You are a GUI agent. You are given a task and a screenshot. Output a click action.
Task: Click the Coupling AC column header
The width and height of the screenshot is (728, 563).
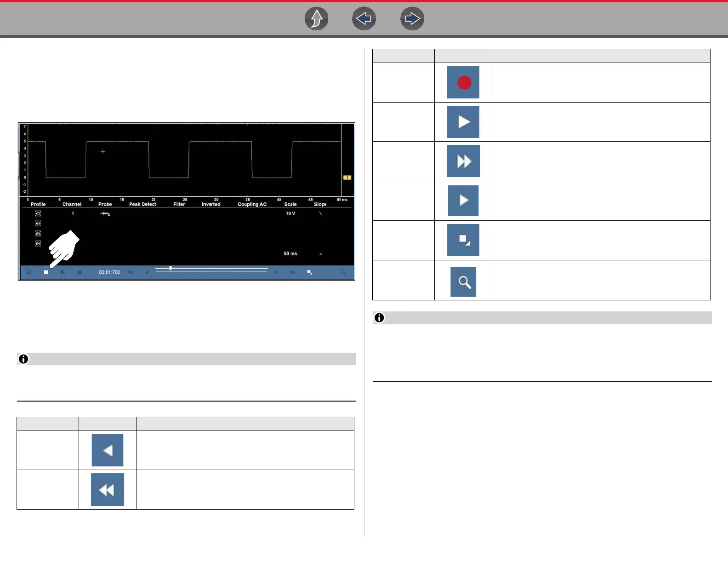(252, 204)
